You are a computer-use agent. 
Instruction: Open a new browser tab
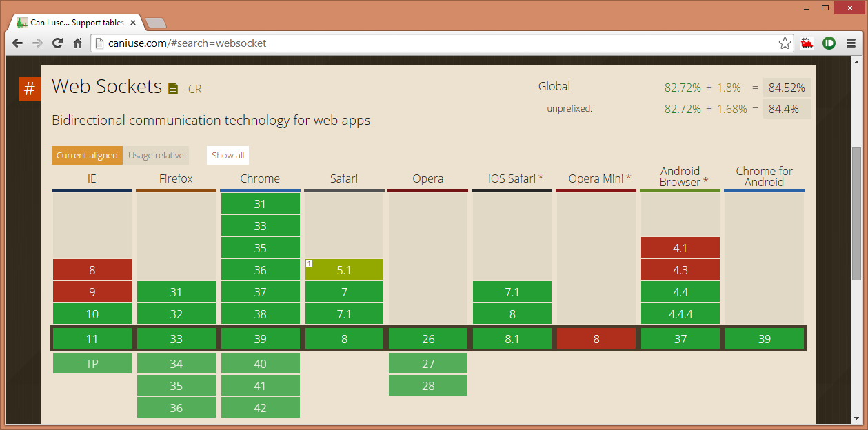click(x=156, y=23)
